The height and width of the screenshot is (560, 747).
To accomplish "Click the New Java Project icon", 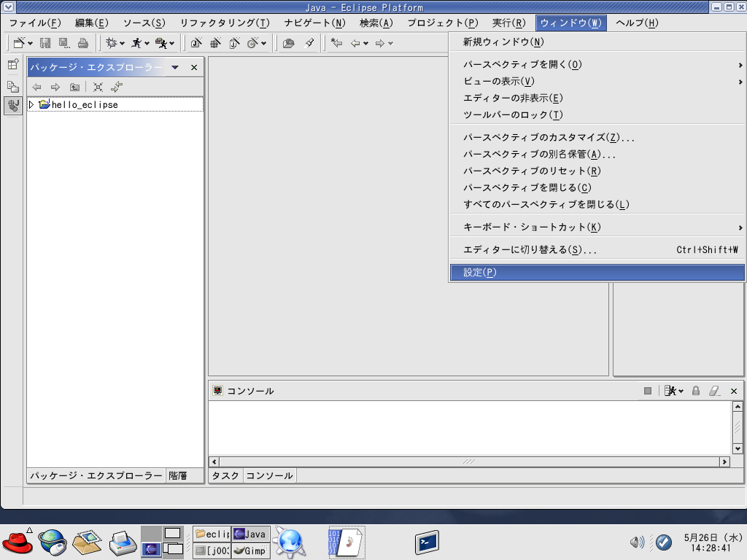I will point(196,43).
